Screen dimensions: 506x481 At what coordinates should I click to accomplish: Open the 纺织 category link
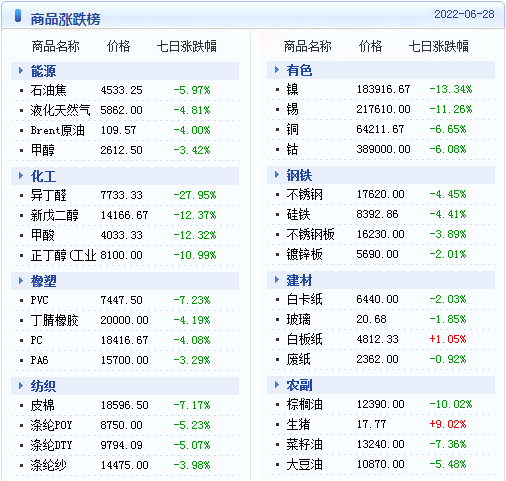(x=43, y=386)
